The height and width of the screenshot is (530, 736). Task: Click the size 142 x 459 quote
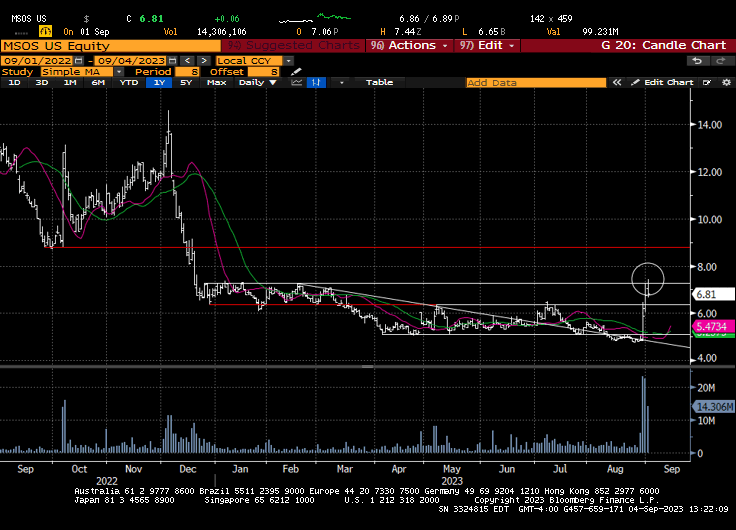[551, 19]
